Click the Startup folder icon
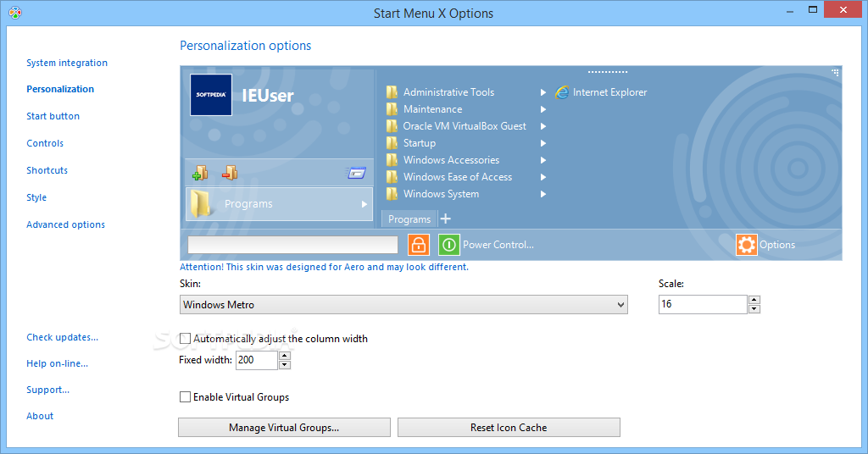868x454 pixels. [392, 143]
